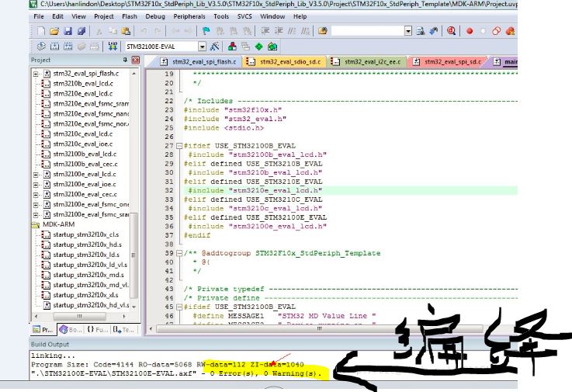This screenshot has height=392, width=572.
Task: Collapse the #ifdef fold at line 45
Action: (x=179, y=307)
